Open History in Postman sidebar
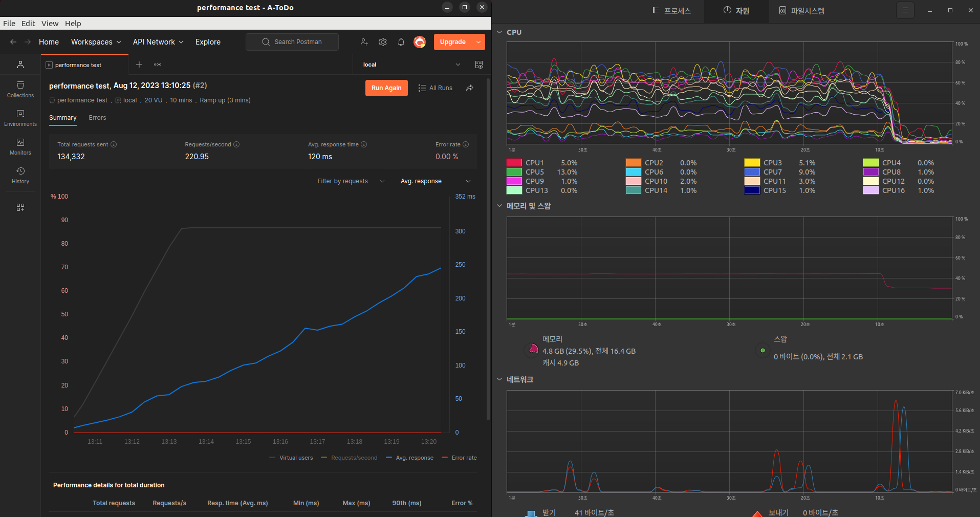980x517 pixels. (x=20, y=175)
